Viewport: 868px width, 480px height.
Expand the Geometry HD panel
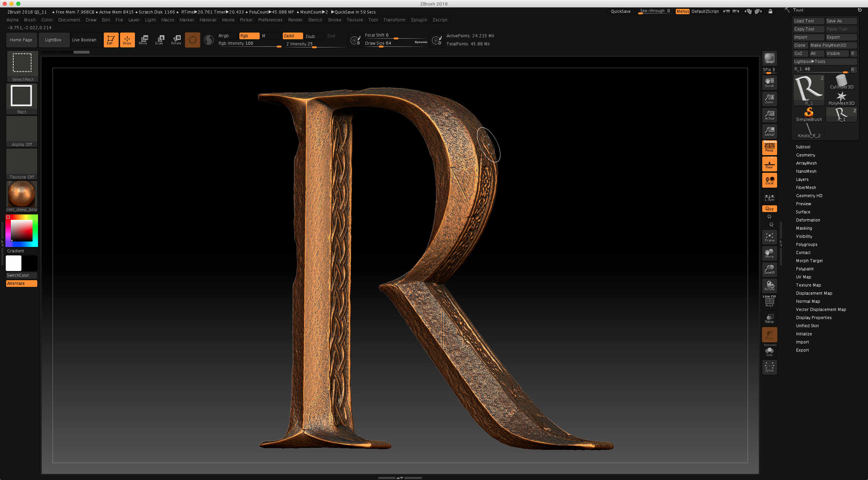[809, 196]
